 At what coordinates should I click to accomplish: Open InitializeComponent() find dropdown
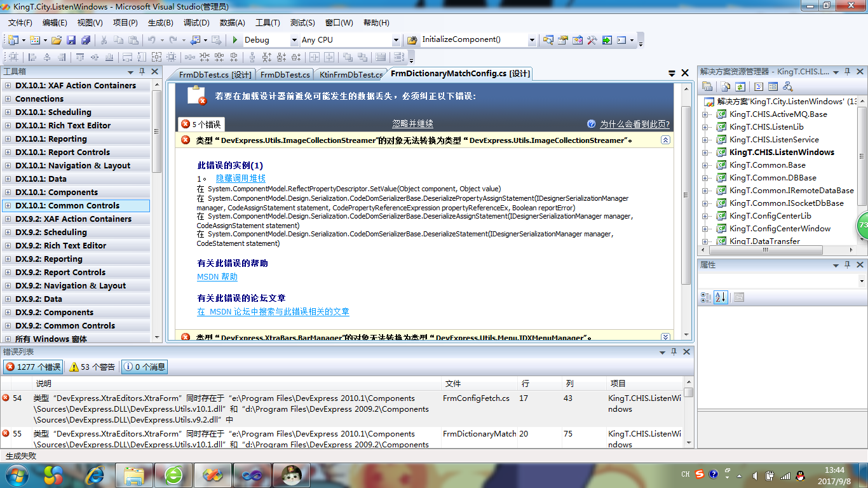pyautogui.click(x=532, y=40)
